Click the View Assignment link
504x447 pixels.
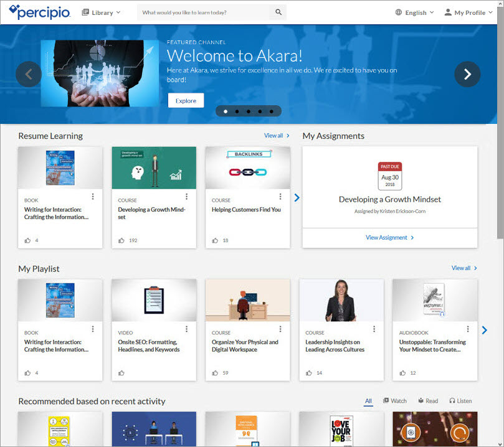[x=389, y=238]
